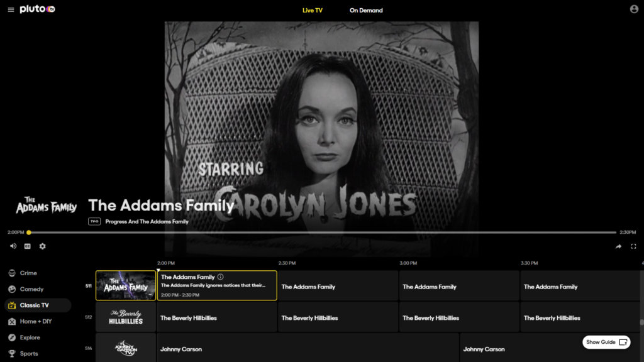Screen dimensions: 644x362
Task: Share this channel via arrow icon
Action: (x=618, y=246)
